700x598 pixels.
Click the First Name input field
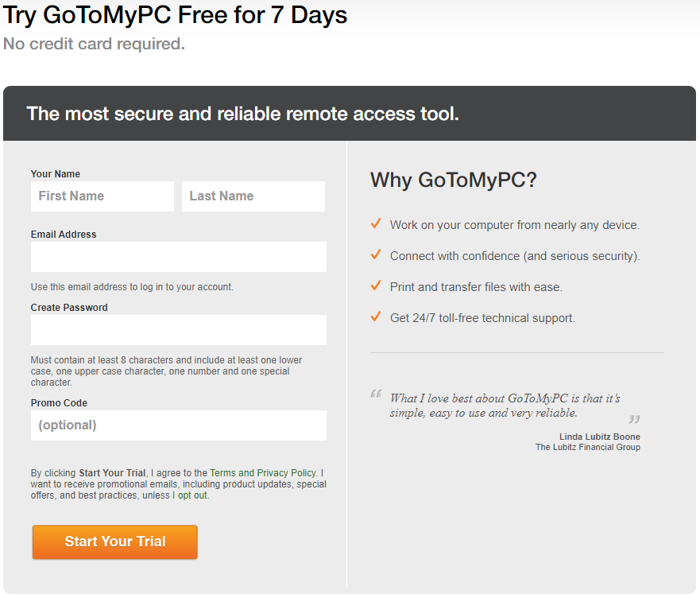point(102,196)
